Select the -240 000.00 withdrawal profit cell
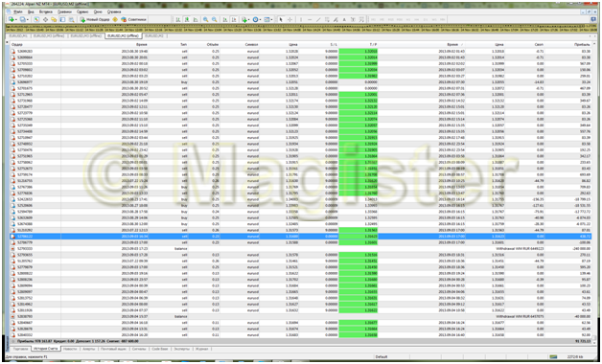602x364 pixels. (583, 248)
